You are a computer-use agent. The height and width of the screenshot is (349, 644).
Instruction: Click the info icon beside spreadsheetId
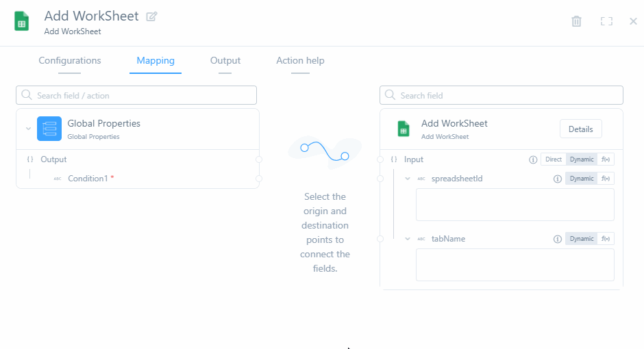coord(558,179)
